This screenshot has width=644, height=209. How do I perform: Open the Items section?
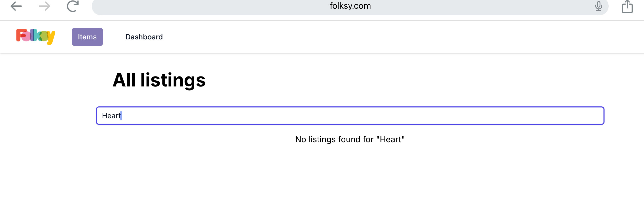click(x=87, y=37)
